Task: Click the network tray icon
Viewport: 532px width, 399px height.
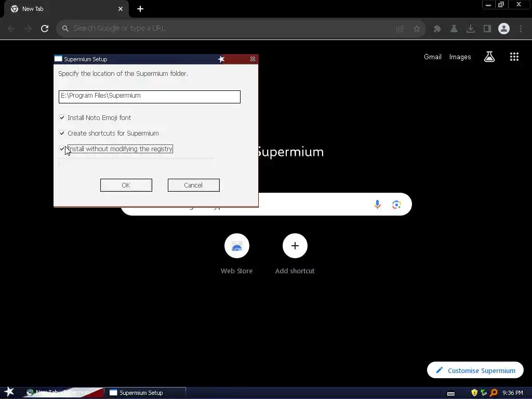Action: [484, 393]
